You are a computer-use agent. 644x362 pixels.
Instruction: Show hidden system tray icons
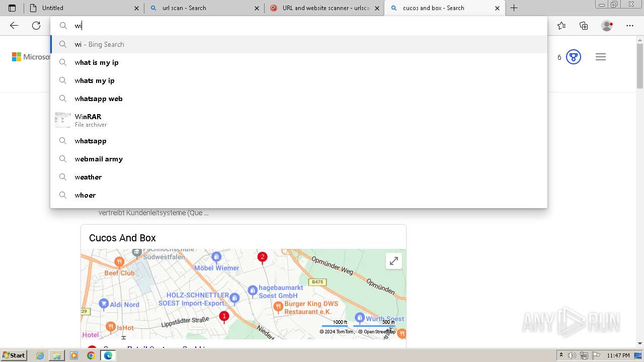click(561, 355)
